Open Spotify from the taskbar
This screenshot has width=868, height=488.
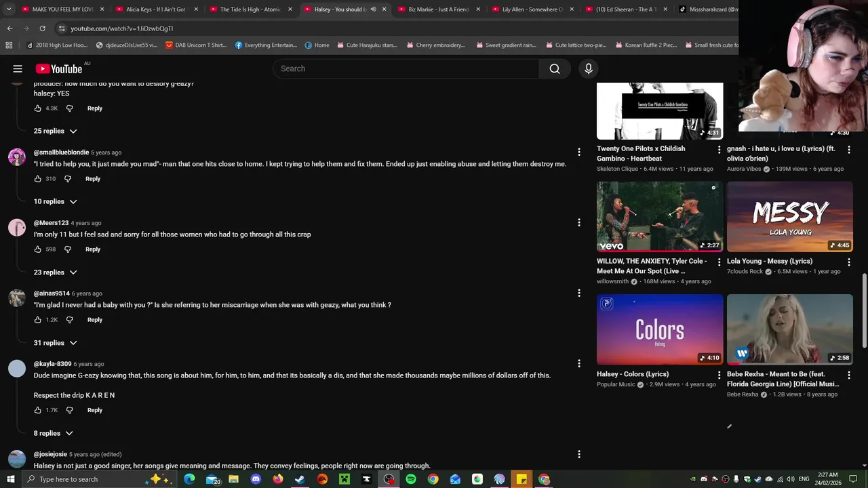pyautogui.click(x=411, y=479)
